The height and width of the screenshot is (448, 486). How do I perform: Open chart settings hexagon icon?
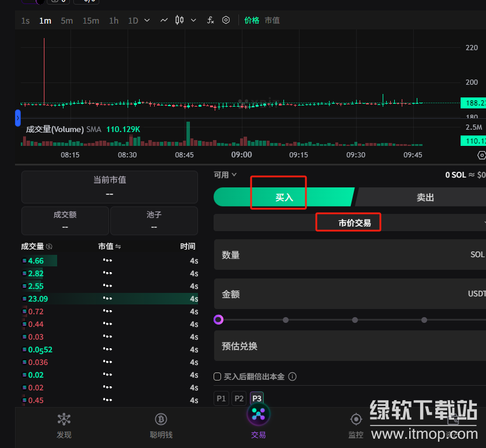point(226,20)
